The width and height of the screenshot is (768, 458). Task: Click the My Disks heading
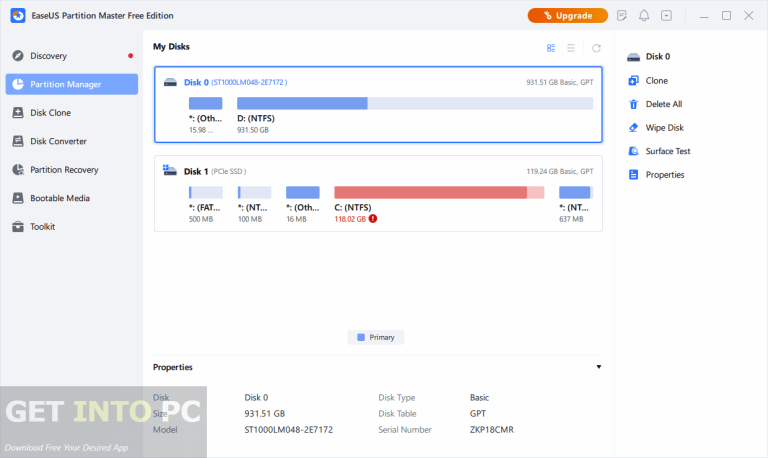pyautogui.click(x=171, y=47)
